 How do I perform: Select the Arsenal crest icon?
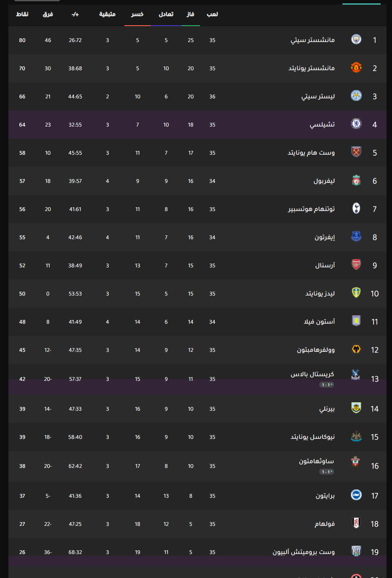click(356, 265)
